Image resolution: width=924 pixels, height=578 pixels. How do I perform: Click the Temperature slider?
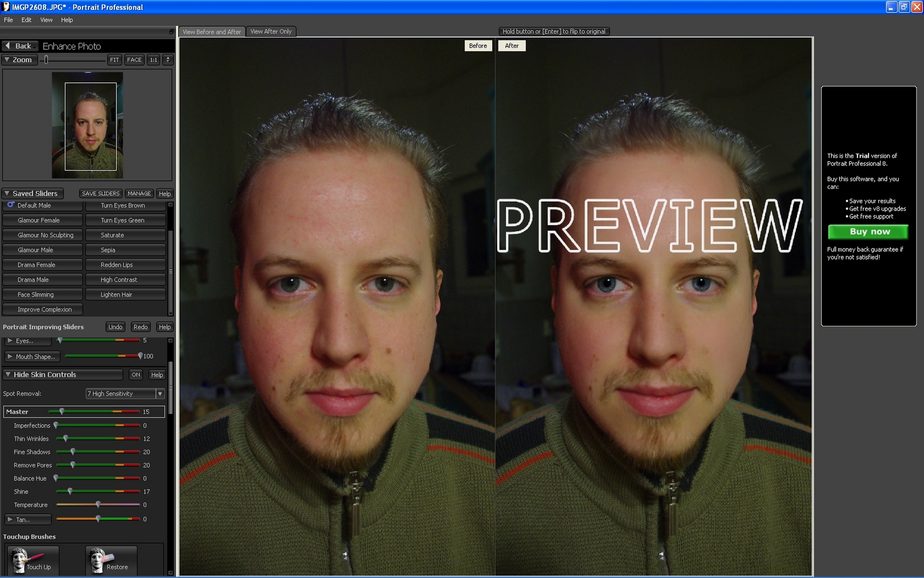(x=98, y=505)
